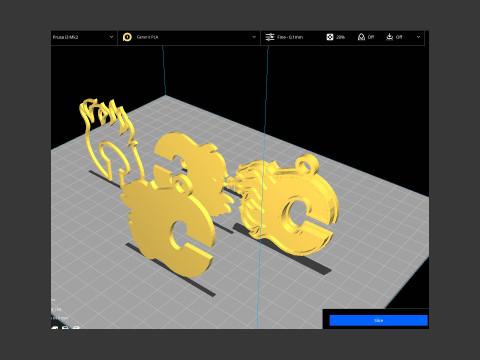Expand the Generic PLA material dropdown chevron
480x360 pixels.
coord(254,37)
